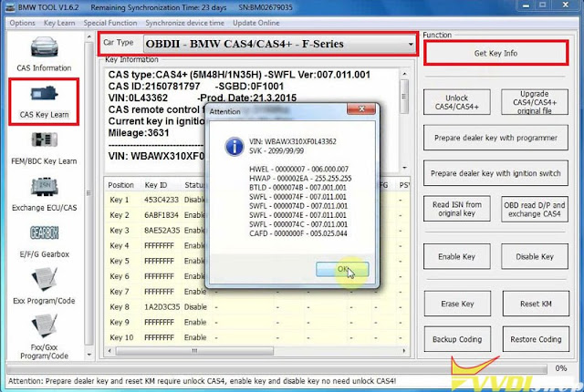Select the Key 1 row
The width and height of the screenshot is (584, 392).
(257, 200)
